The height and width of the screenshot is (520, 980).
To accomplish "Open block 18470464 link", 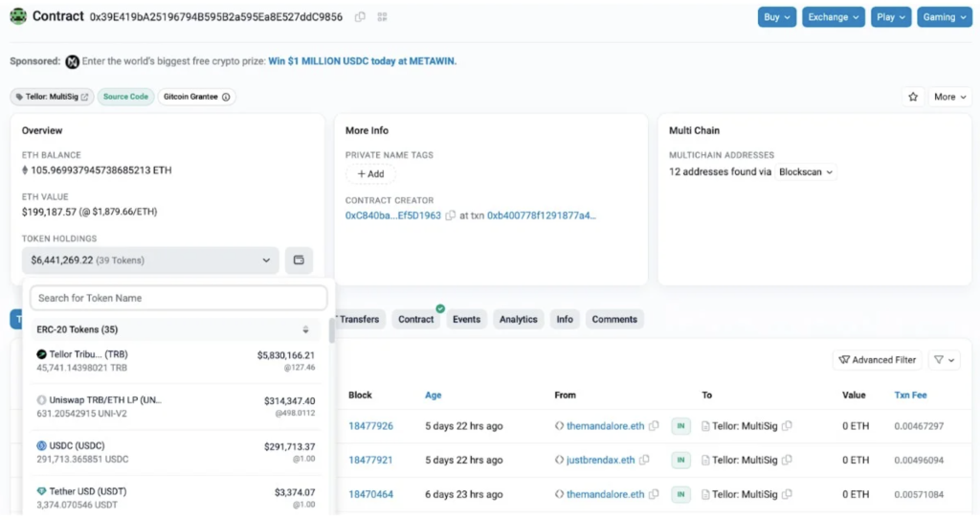I will point(370,494).
